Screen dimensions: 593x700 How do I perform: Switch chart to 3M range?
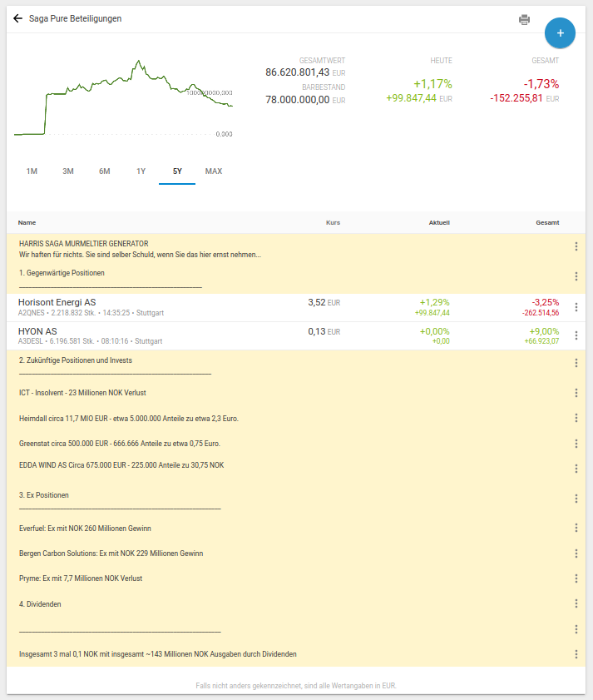tap(68, 171)
